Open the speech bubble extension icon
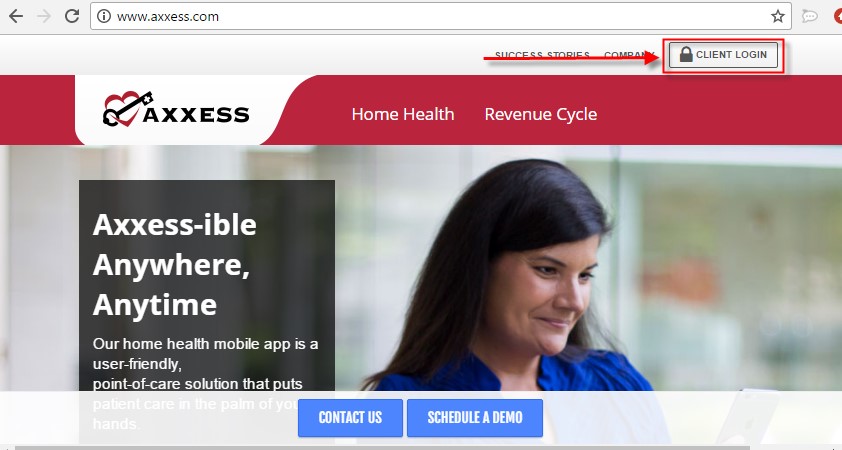842x450 pixels. click(809, 17)
